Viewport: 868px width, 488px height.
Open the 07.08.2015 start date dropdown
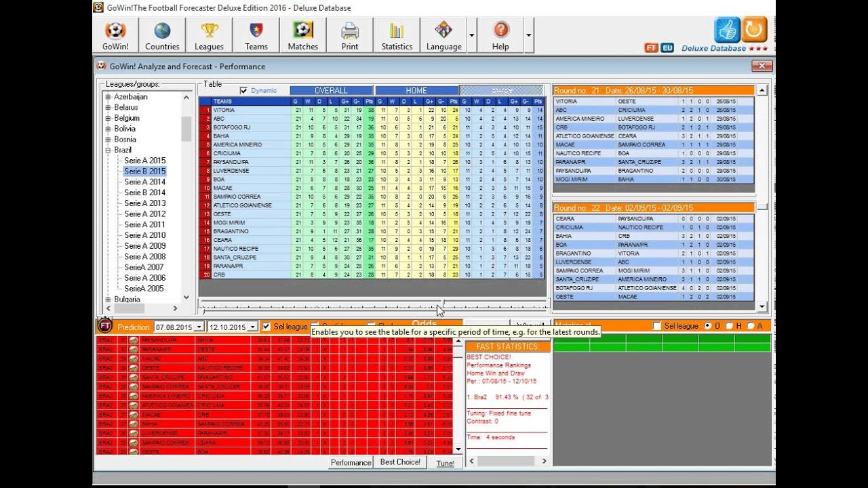click(x=200, y=327)
